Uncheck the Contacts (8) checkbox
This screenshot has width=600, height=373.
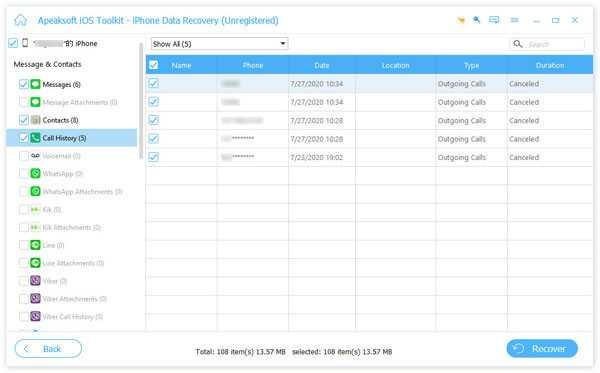pyautogui.click(x=24, y=120)
